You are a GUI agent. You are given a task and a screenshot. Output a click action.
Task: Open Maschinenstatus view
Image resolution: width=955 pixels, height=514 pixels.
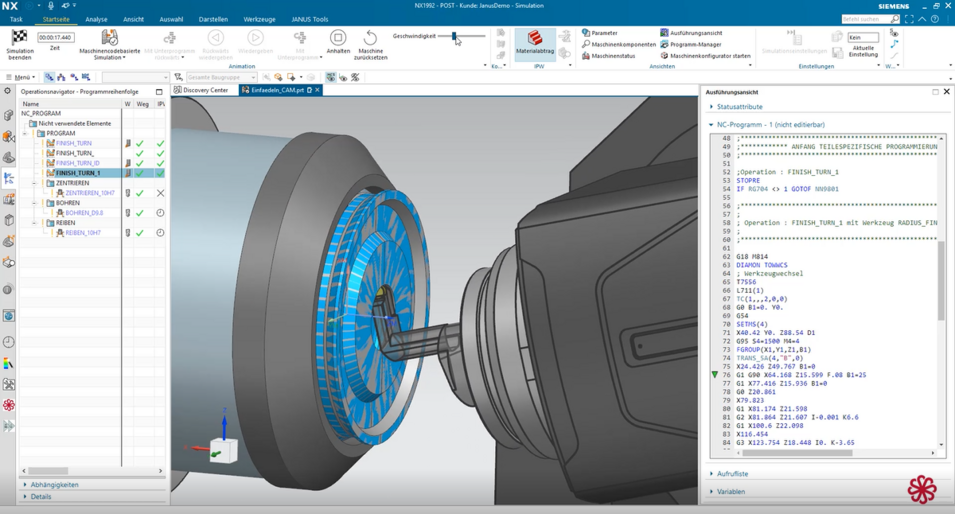pyautogui.click(x=608, y=56)
